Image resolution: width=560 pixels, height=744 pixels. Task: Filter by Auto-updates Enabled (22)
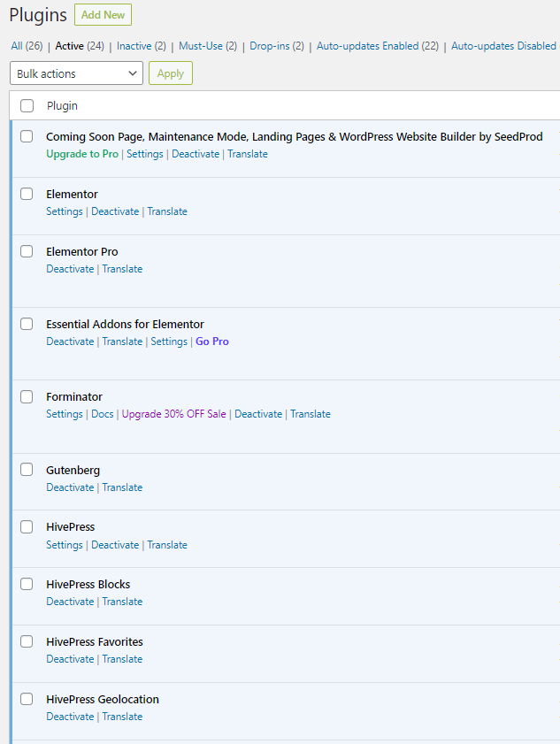(378, 46)
